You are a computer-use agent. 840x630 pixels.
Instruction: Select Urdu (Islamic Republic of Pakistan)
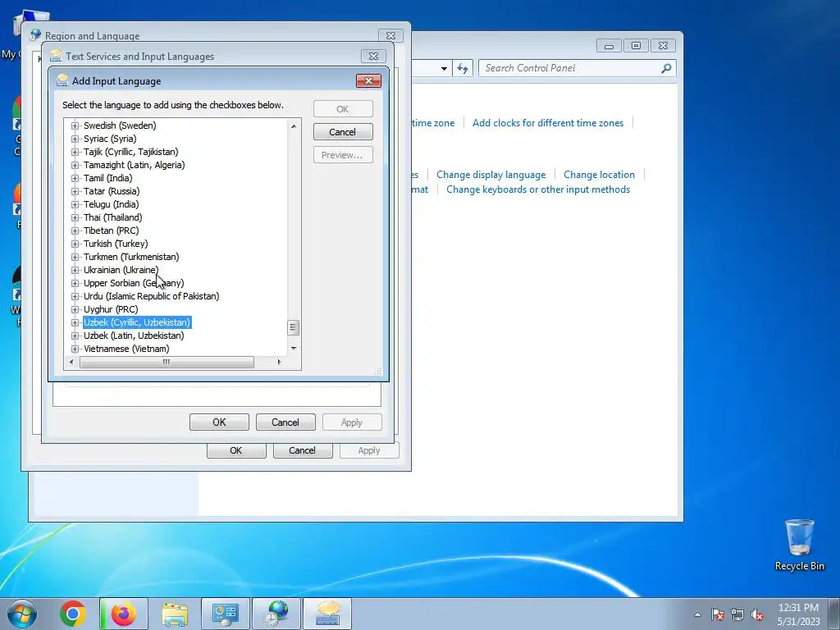pyautogui.click(x=151, y=296)
